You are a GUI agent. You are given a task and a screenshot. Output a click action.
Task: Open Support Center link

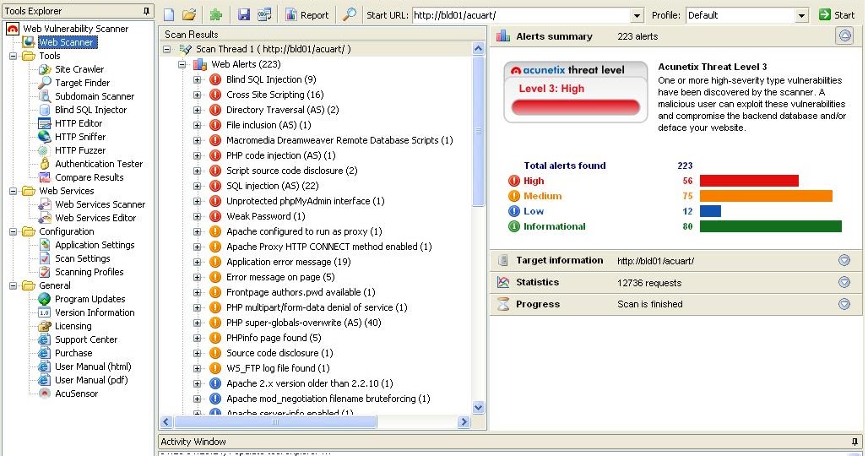[86, 339]
